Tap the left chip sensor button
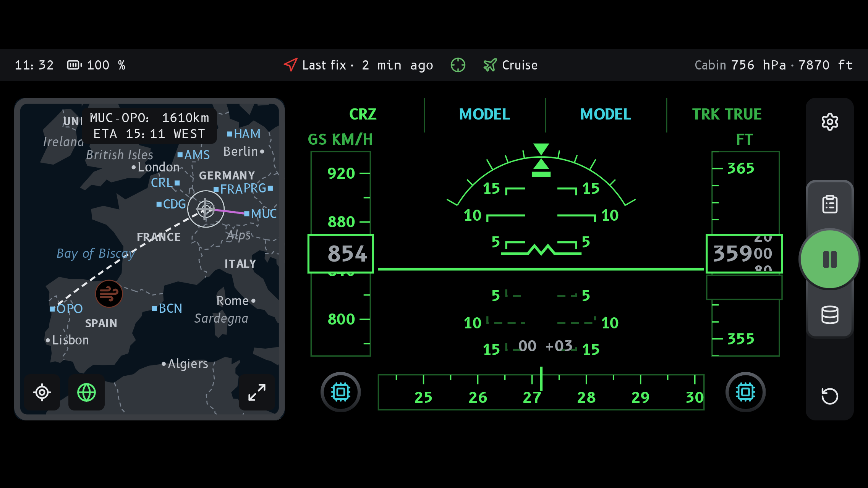 (341, 392)
